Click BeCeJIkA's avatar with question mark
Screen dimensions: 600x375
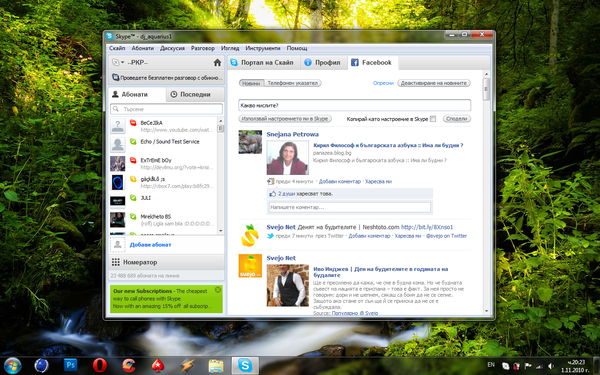click(117, 126)
